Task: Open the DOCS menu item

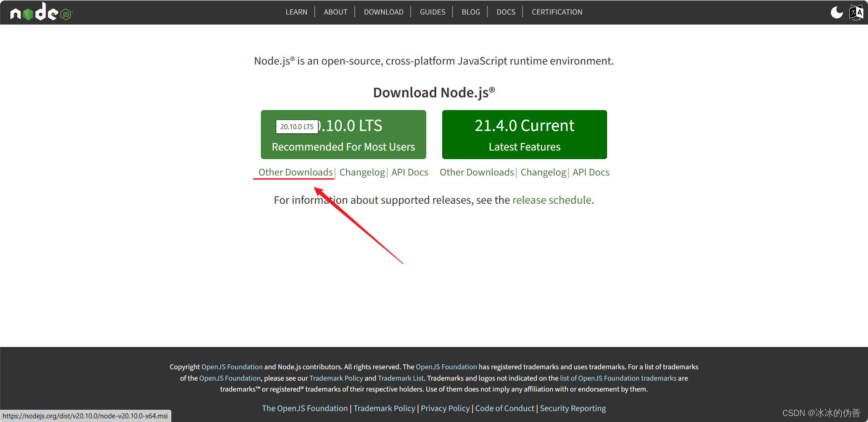Action: (506, 12)
